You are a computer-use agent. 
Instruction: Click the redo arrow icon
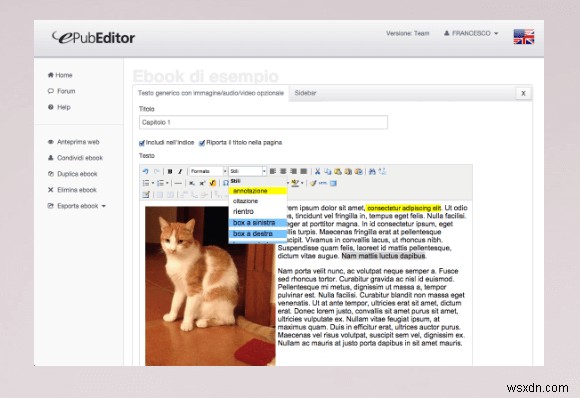156,171
